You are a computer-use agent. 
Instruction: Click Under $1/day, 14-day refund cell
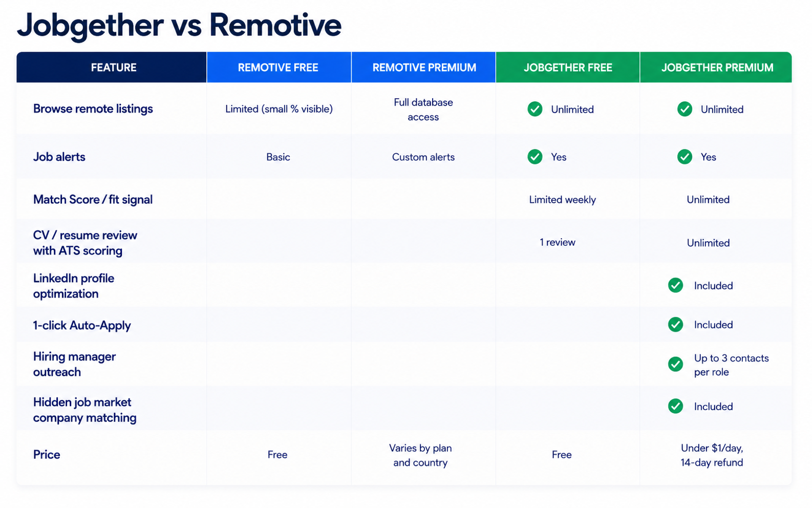pos(712,455)
